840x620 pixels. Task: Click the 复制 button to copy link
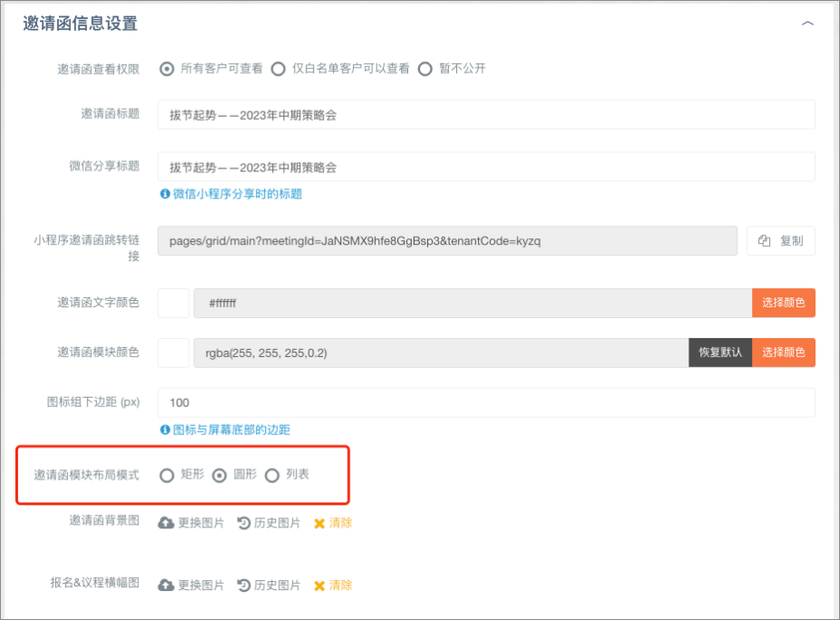point(780,241)
